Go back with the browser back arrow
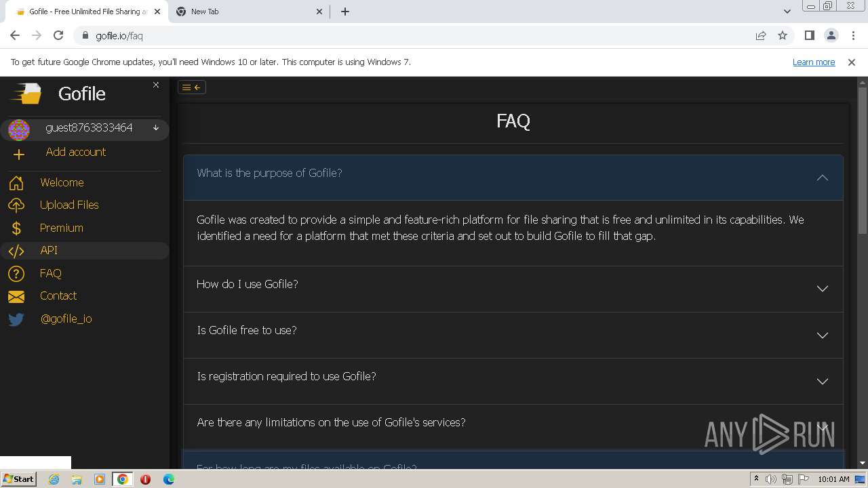 [x=15, y=35]
